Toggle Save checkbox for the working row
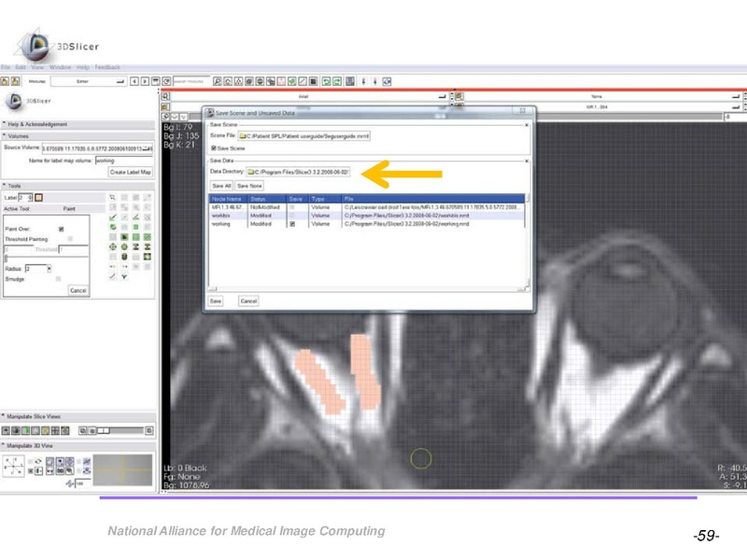Image resolution: width=747 pixels, height=560 pixels. pyautogui.click(x=292, y=224)
